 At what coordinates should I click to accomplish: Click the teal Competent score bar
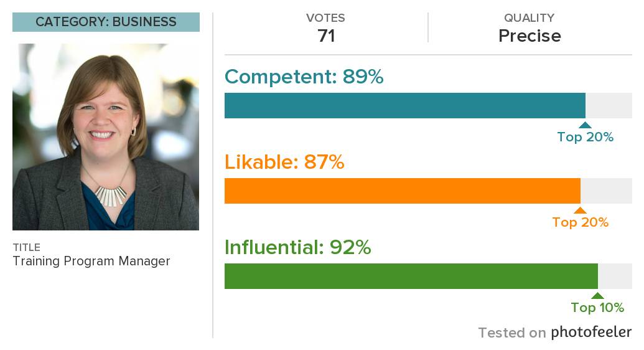pos(405,106)
